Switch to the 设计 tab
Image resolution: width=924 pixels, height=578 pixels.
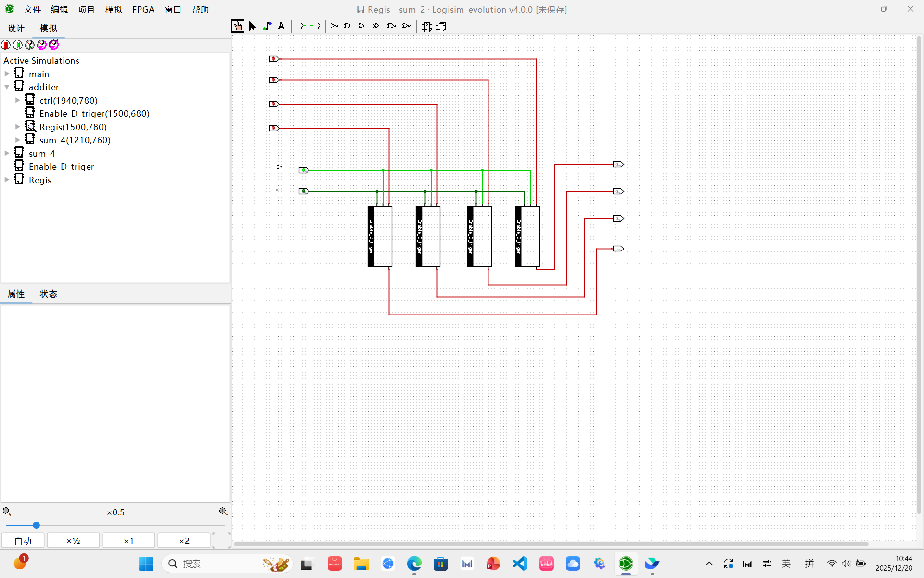[16, 28]
